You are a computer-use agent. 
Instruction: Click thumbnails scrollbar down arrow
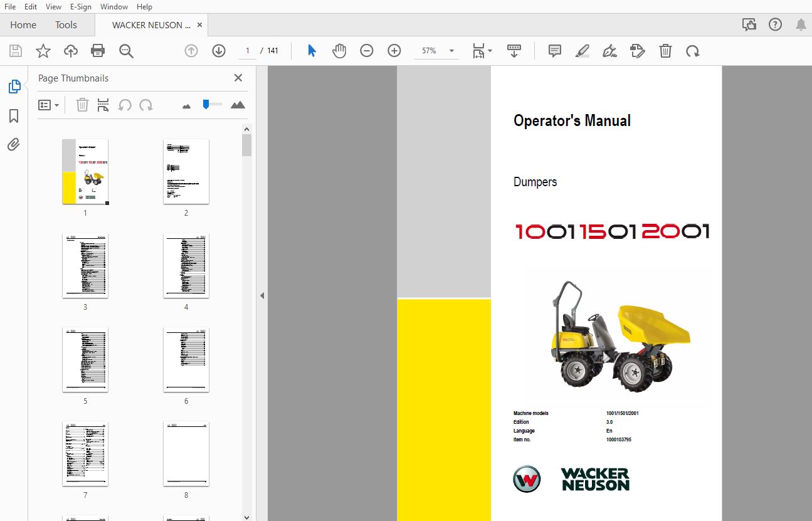(246, 517)
